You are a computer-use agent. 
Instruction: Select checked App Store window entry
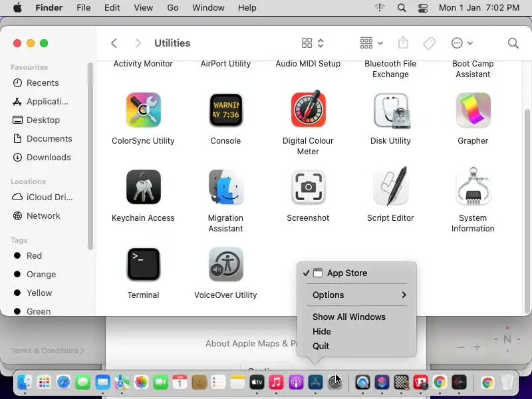pyautogui.click(x=356, y=273)
